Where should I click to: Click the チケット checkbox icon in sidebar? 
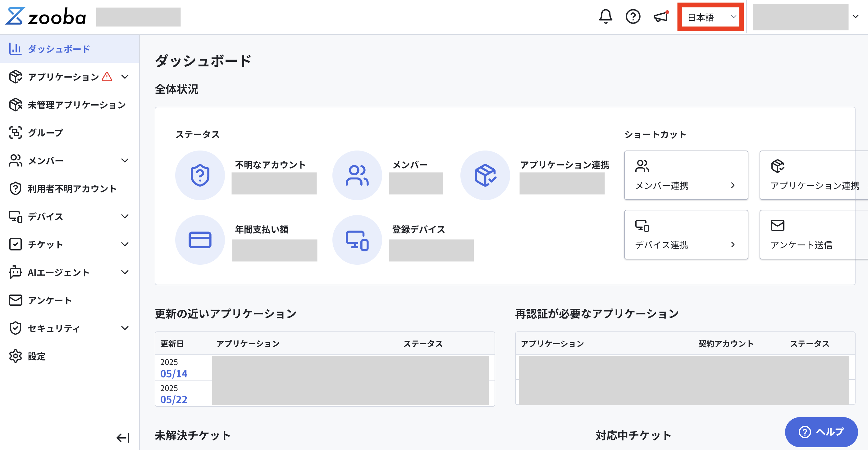[15, 244]
